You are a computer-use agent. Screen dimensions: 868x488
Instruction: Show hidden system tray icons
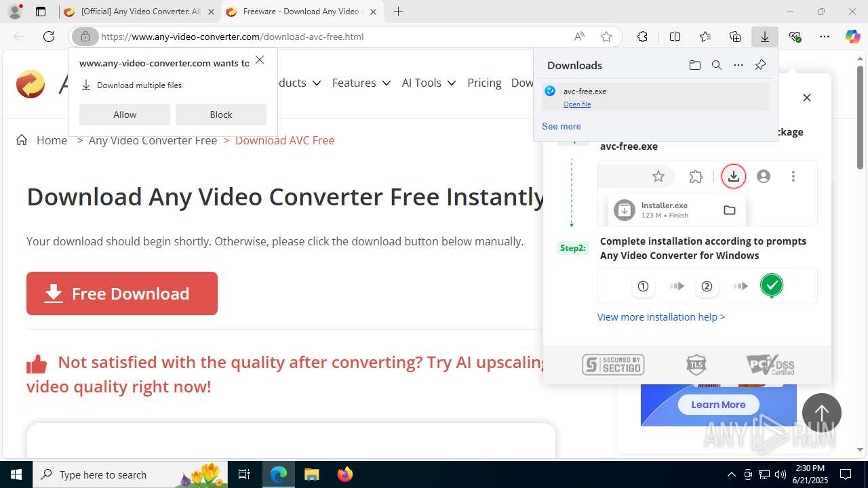coord(731,474)
